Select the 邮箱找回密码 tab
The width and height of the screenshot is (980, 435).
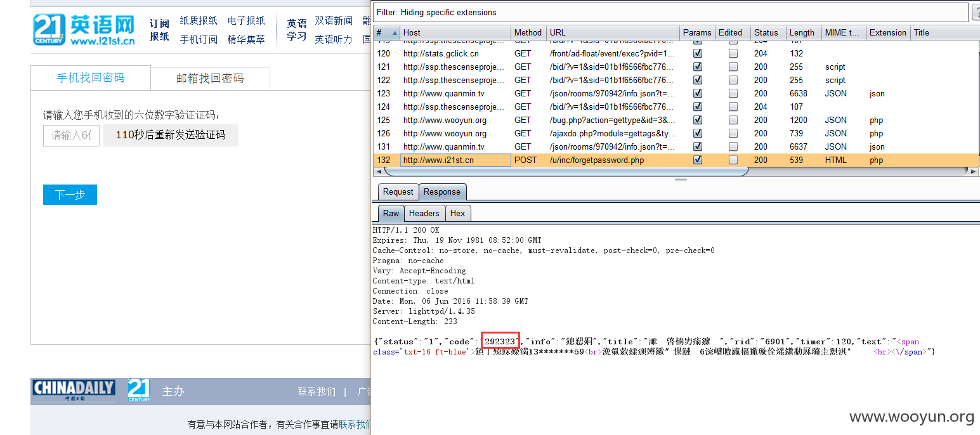(x=210, y=79)
